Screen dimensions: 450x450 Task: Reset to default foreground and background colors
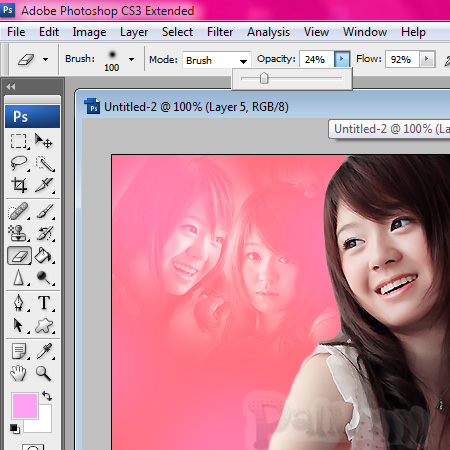14,428
